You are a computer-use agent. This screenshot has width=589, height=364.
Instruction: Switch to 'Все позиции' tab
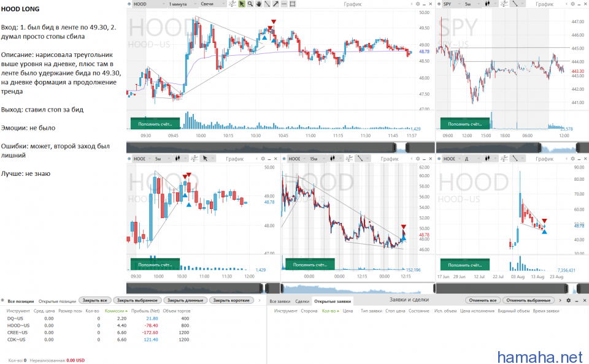coord(21,301)
